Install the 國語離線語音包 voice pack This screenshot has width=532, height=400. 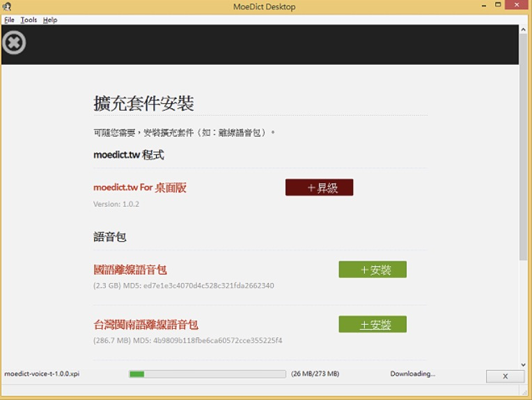point(373,270)
